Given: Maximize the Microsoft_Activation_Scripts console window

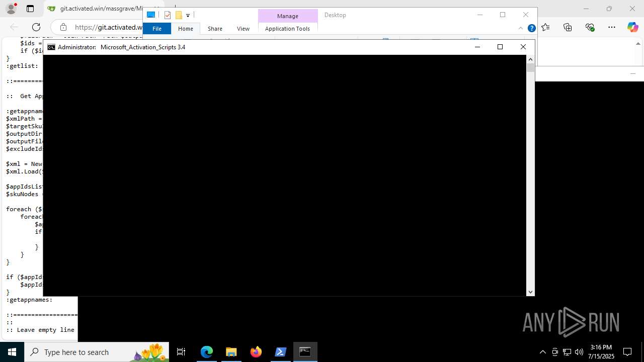Looking at the screenshot, I should tap(500, 47).
